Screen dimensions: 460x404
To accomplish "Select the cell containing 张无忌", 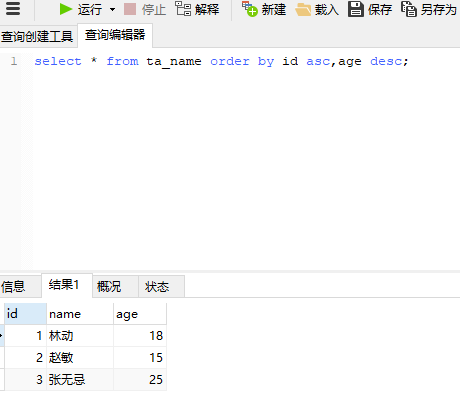I will click(80, 379).
